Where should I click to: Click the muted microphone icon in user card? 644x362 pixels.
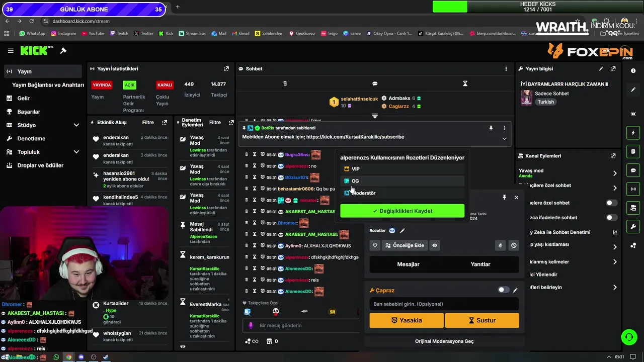(x=500, y=245)
